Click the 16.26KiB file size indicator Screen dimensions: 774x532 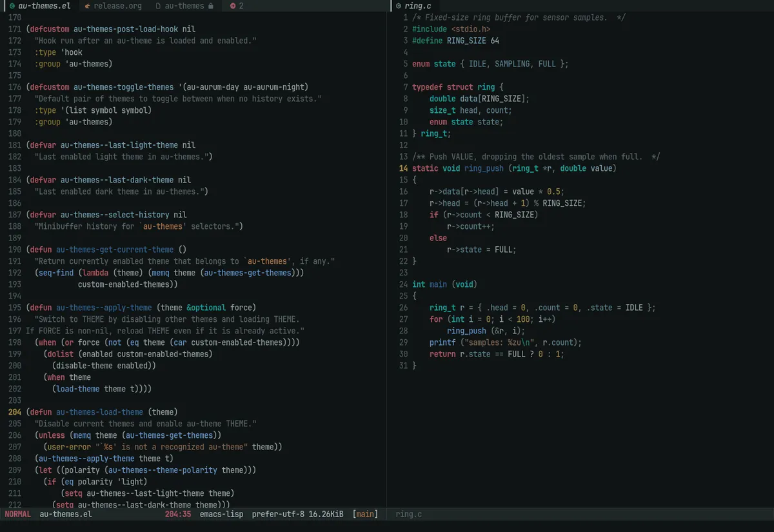pyautogui.click(x=326, y=514)
